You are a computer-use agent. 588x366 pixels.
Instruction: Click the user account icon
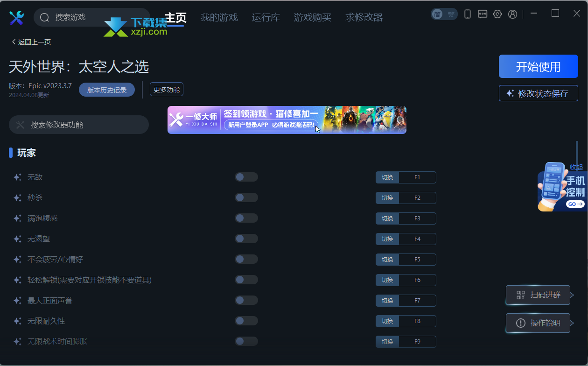click(x=512, y=14)
